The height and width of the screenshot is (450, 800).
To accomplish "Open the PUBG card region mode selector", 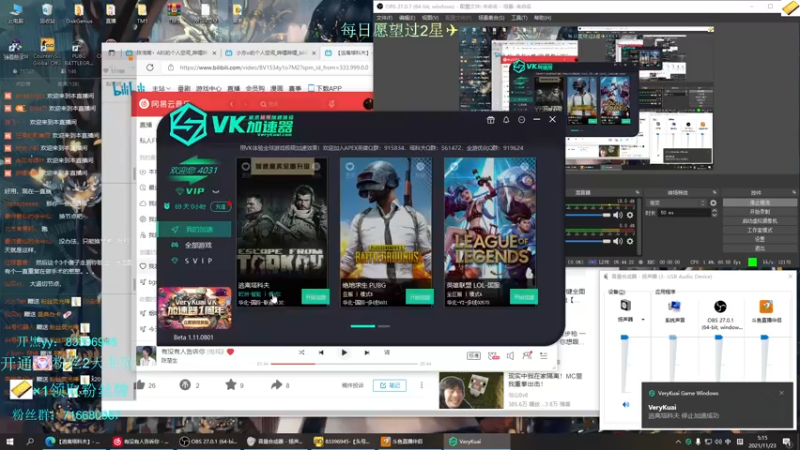I will [x=357, y=294].
